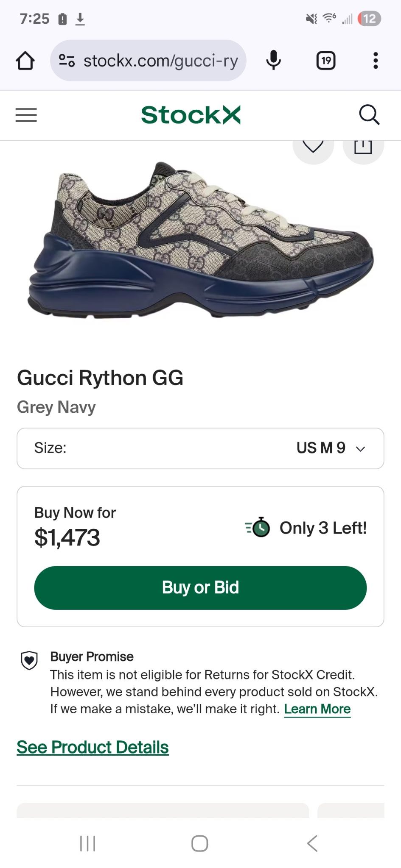
Task: Open the browser three-dot overflow menu
Action: point(375,61)
